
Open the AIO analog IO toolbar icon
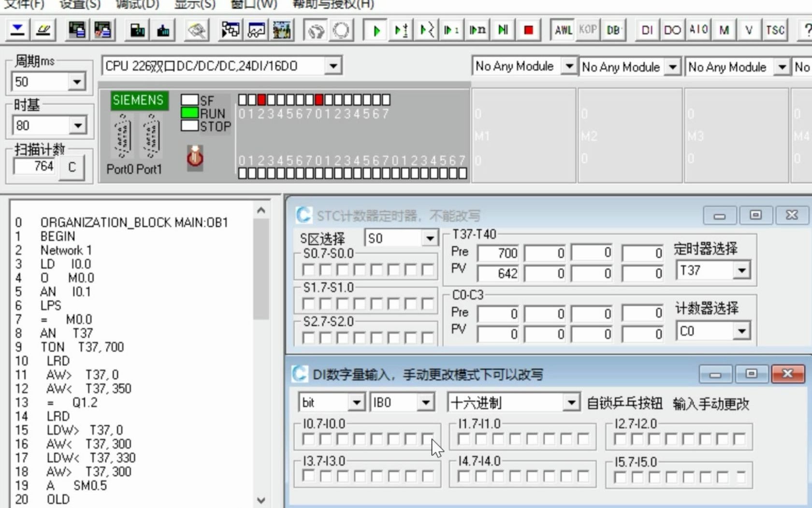(698, 30)
